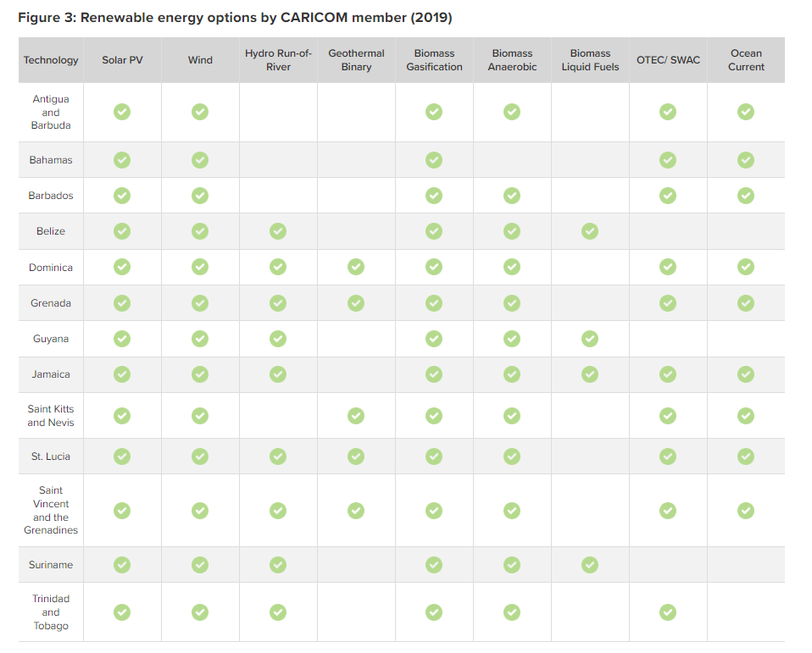Image resolution: width=812 pixels, height=653 pixels.
Task: Click Jamaica's Biomass Liquid Fuels checkmark
Action: (x=590, y=374)
